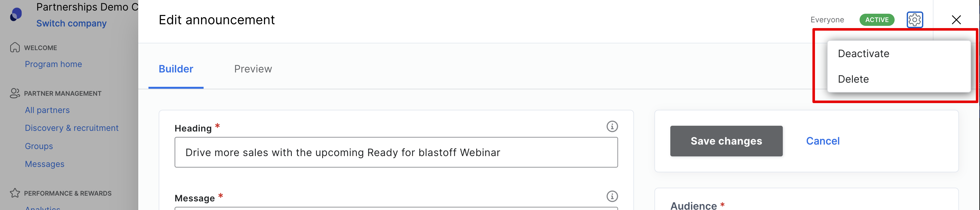Click the Cancel link
980x210 pixels.
tap(823, 141)
